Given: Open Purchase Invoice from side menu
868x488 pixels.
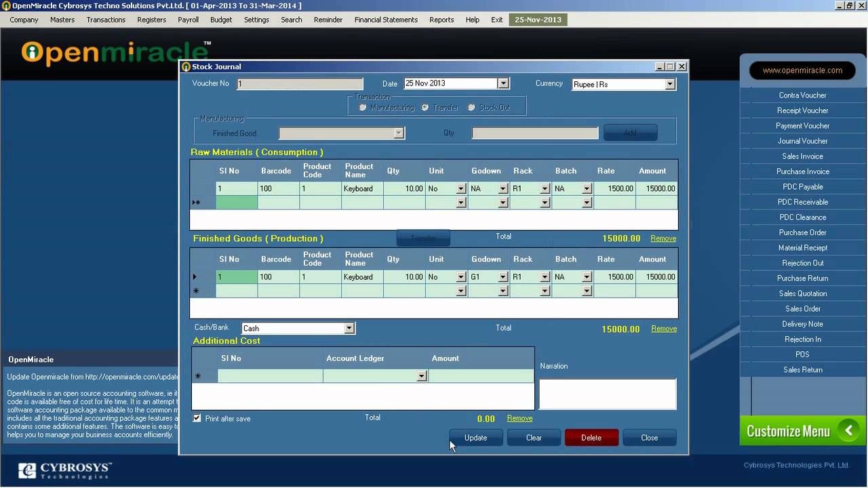Looking at the screenshot, I should (802, 171).
